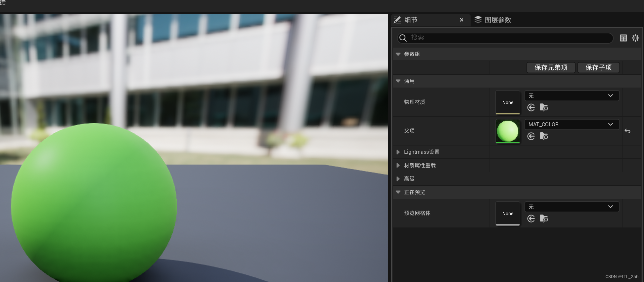644x282 pixels.
Task: Open details panel settings gear
Action: point(635,38)
